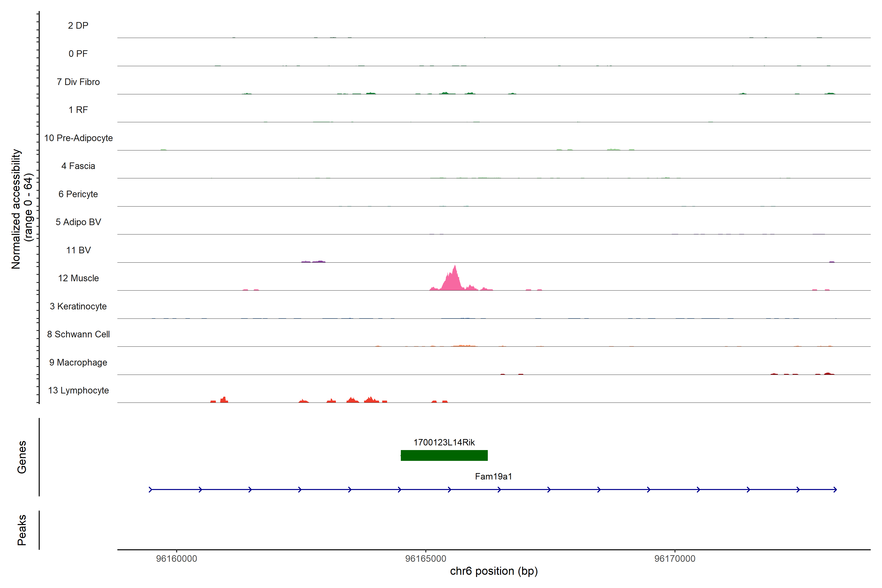Select the 3 Keratinocyte track label
This screenshot has width=882, height=588.
[x=78, y=306]
